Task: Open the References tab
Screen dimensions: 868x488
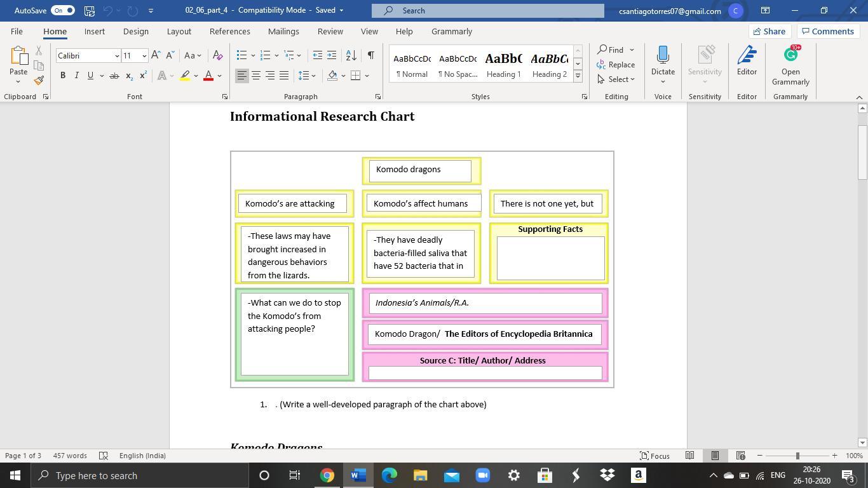Action: coord(229,31)
